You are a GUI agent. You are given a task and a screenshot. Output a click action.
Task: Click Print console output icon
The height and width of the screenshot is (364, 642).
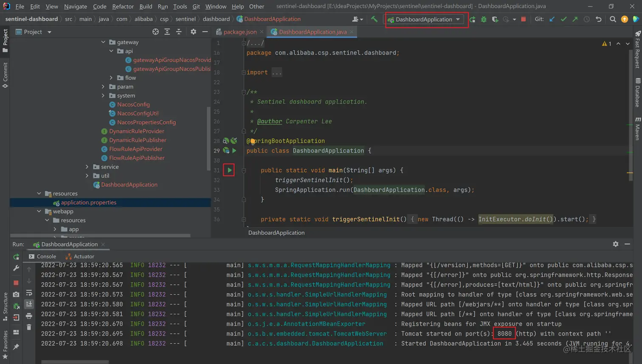pos(29,316)
